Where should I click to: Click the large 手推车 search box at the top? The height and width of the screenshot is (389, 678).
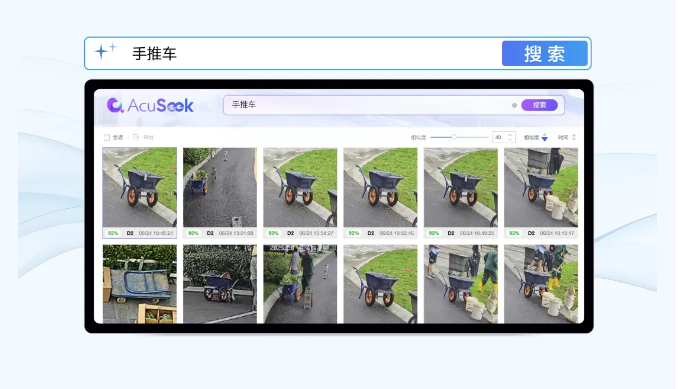pyautogui.click(x=337, y=53)
